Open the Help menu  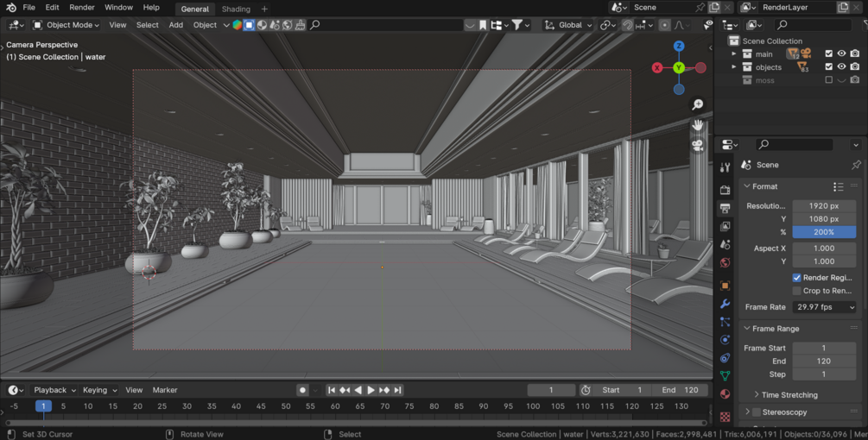tap(151, 7)
